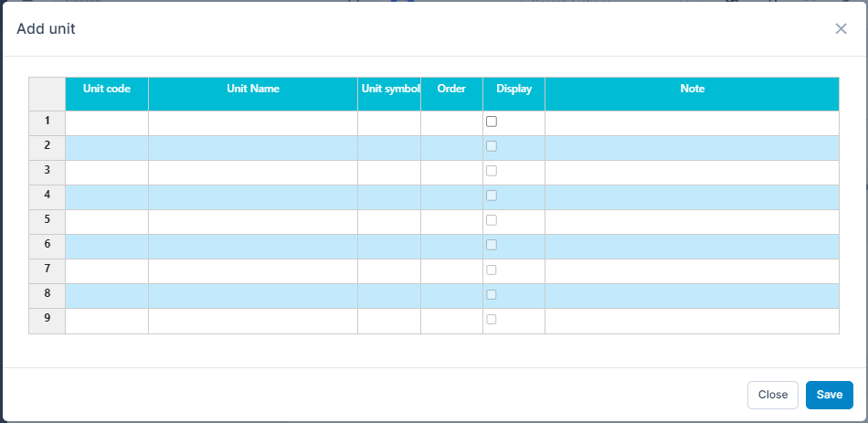Screen dimensions: 868x423
Task: Select row header number 3
Action: [x=47, y=171]
